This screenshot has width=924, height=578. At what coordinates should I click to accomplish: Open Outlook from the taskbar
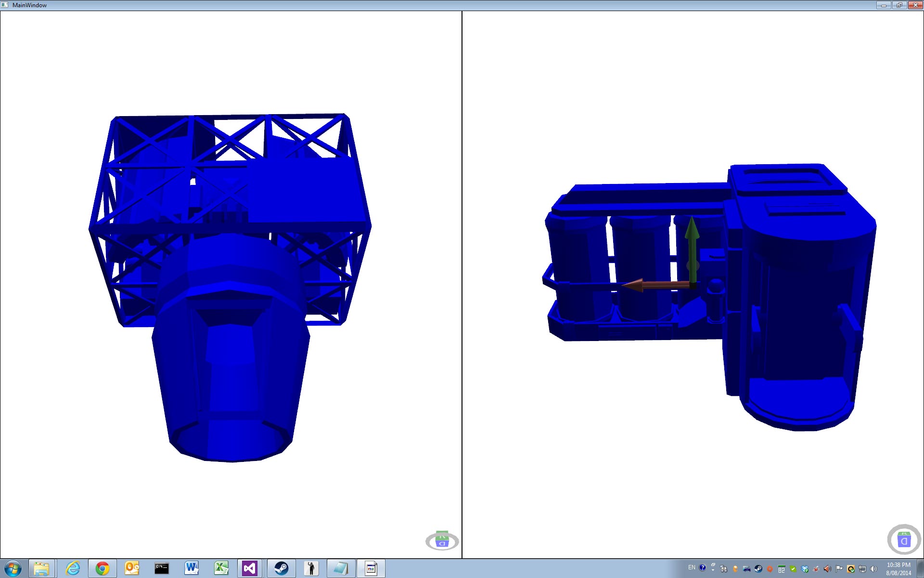coord(132,569)
